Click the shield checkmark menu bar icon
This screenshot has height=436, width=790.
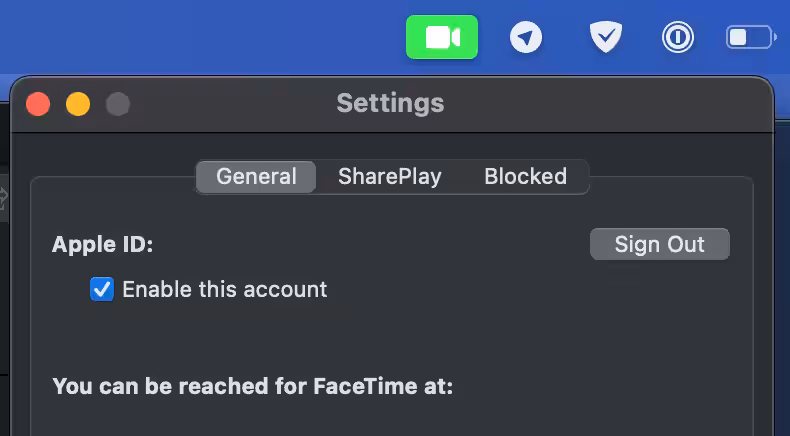tap(604, 38)
